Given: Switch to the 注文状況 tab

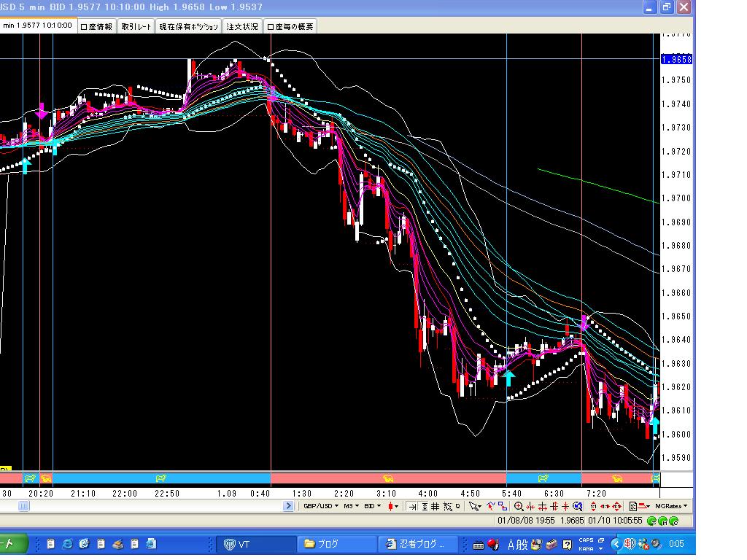Looking at the screenshot, I should point(242,27).
